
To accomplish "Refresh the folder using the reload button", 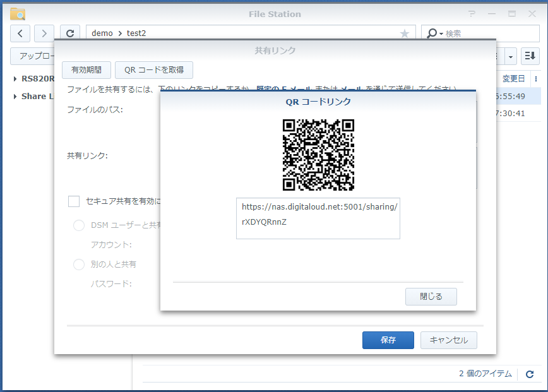I will (x=70, y=33).
